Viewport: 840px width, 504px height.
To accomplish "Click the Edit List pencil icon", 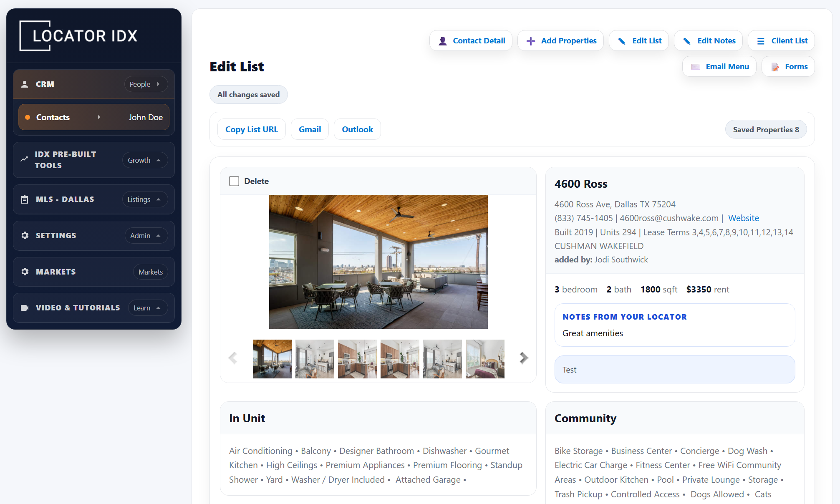I will click(x=622, y=41).
